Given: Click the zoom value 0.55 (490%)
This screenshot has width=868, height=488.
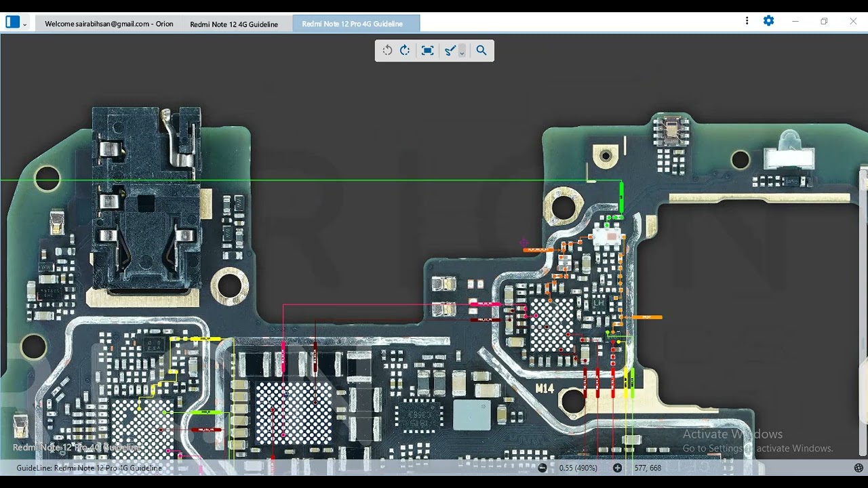Looking at the screenshot, I should (x=578, y=468).
